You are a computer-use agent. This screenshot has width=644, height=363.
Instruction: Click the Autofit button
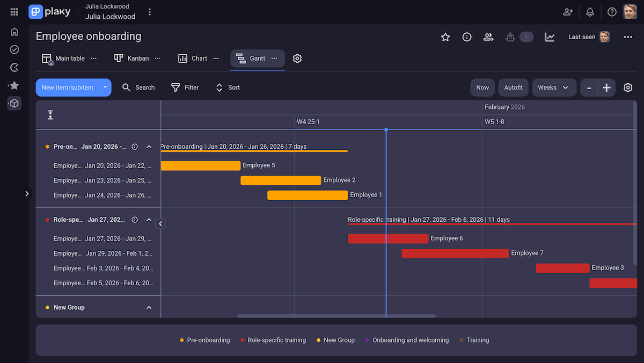click(x=513, y=87)
